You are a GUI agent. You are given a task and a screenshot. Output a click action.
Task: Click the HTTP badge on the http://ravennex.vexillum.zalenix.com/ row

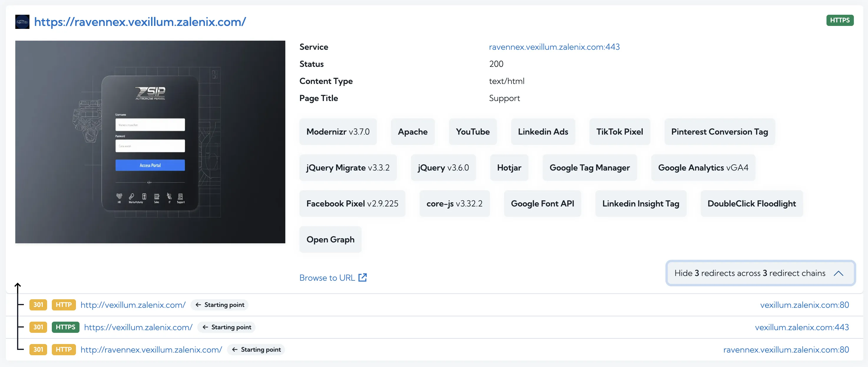(x=64, y=350)
